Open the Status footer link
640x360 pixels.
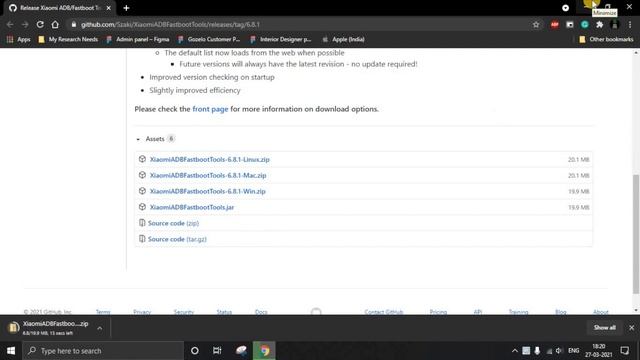[224, 312]
